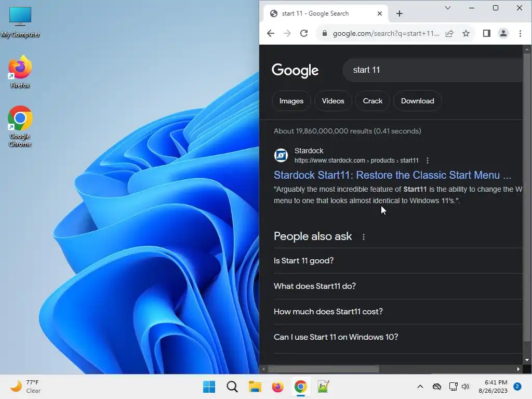
Task: Open tab search chevron in title bar
Action: tap(447, 8)
